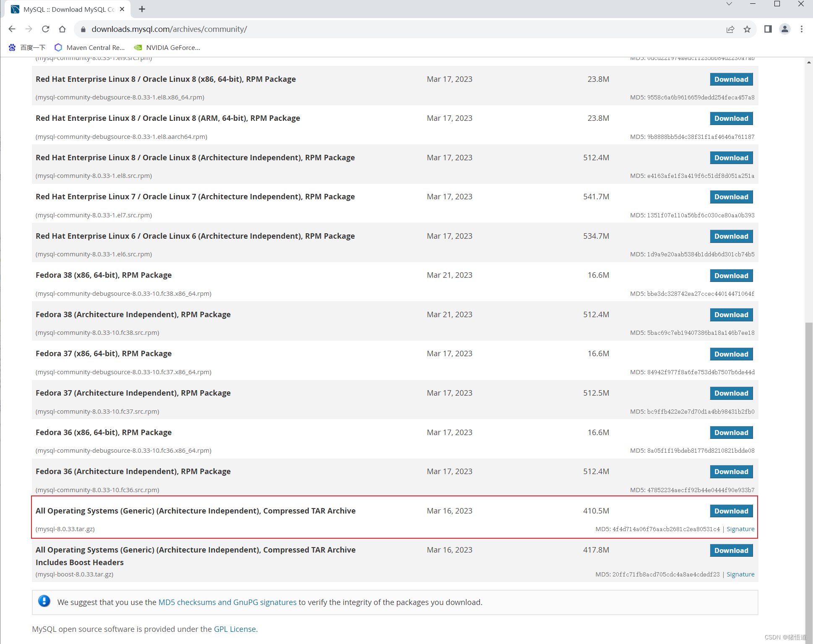
Task: Select Red Hat Enterprise Linux 6 row title
Action: pyautogui.click(x=195, y=236)
